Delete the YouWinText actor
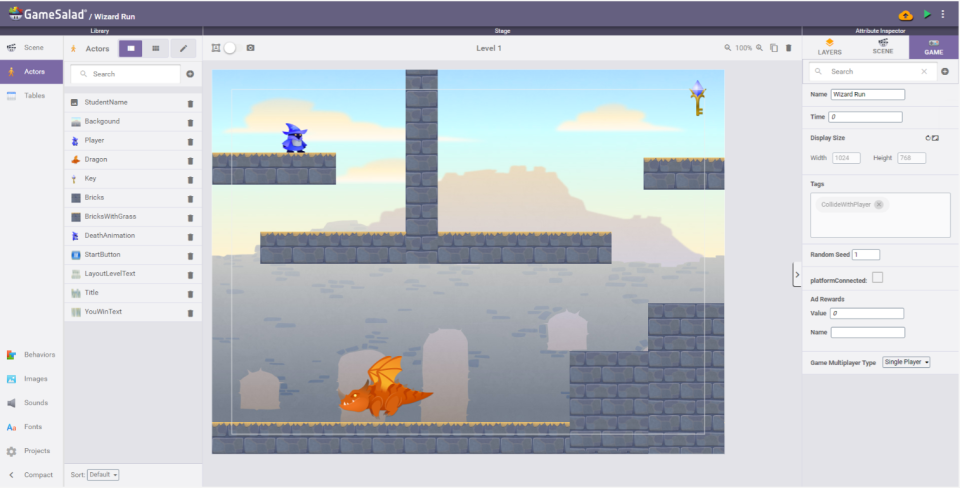This screenshot has width=960, height=488. pos(190,312)
